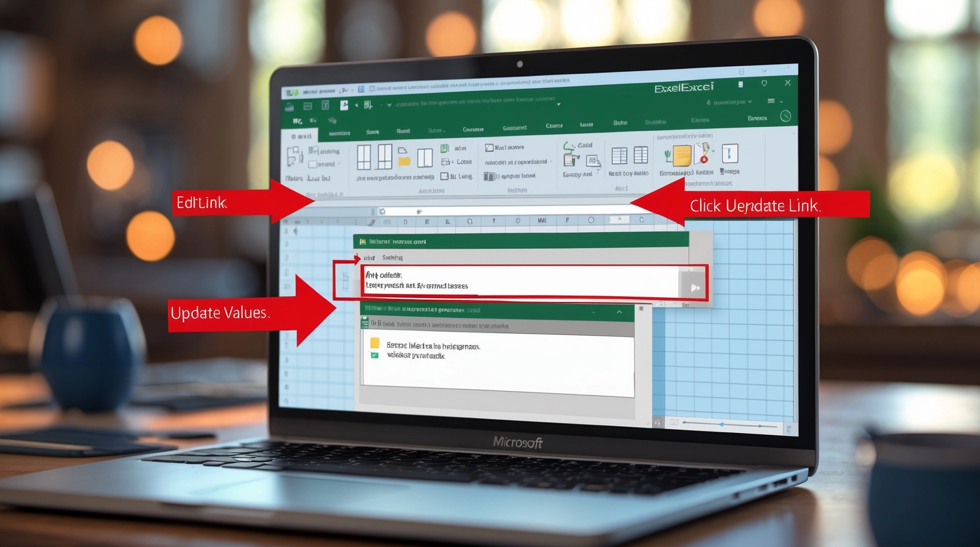Click the printer-like icon at start of quick-access row
The image size is (980, 547).
[x=289, y=107]
